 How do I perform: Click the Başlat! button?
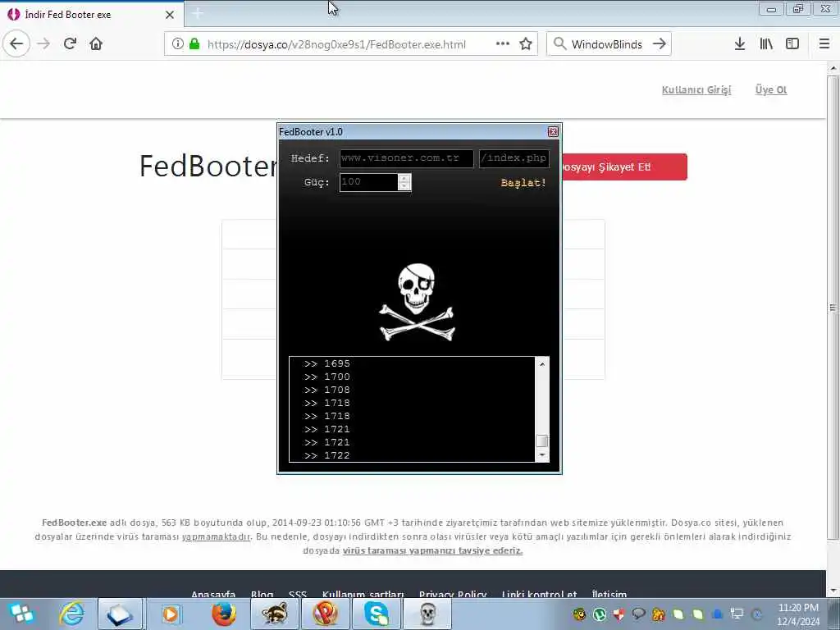pyautogui.click(x=523, y=183)
